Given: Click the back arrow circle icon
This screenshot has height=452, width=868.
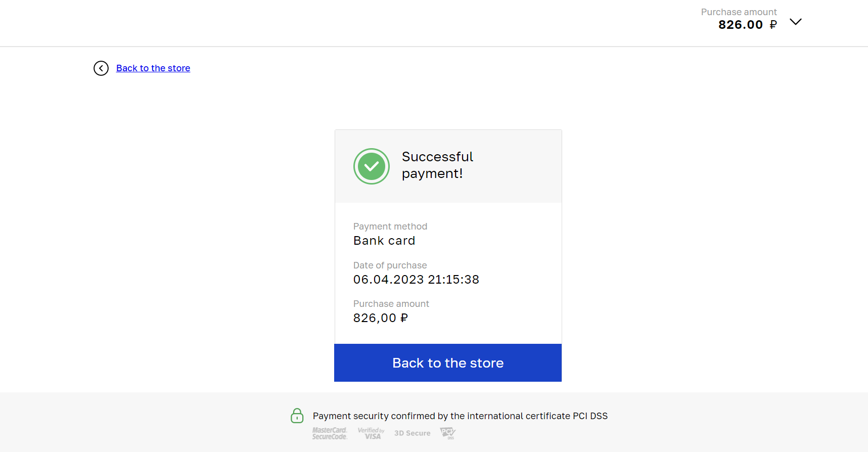Looking at the screenshot, I should 101,68.
